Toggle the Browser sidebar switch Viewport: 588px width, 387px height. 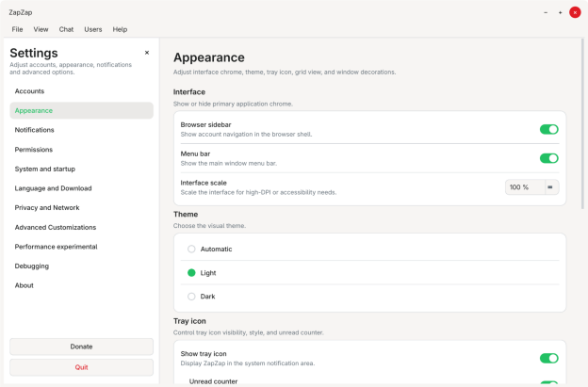[549, 129]
